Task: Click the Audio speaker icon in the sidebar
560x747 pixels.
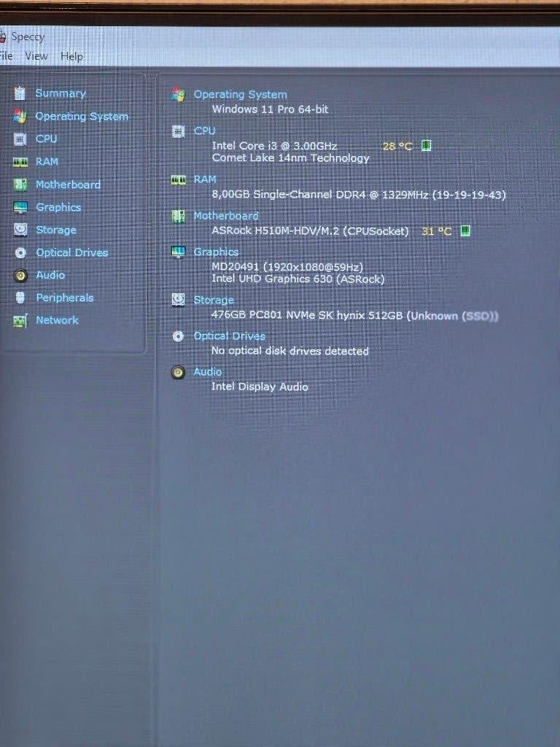Action: (x=20, y=275)
